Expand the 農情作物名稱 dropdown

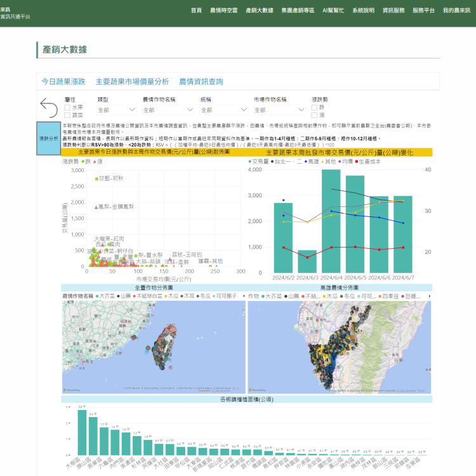pyautogui.click(x=168, y=110)
